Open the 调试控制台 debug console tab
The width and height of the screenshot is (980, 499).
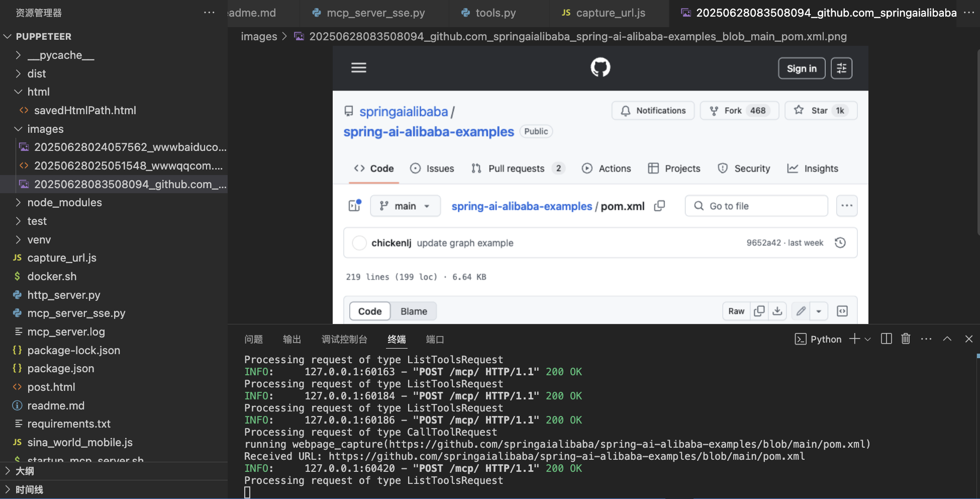(344, 340)
